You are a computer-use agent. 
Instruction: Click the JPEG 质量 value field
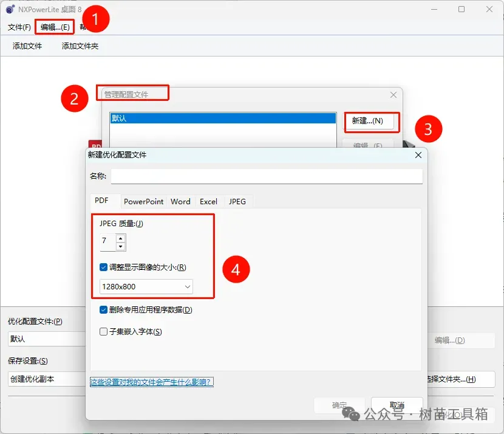tap(108, 243)
